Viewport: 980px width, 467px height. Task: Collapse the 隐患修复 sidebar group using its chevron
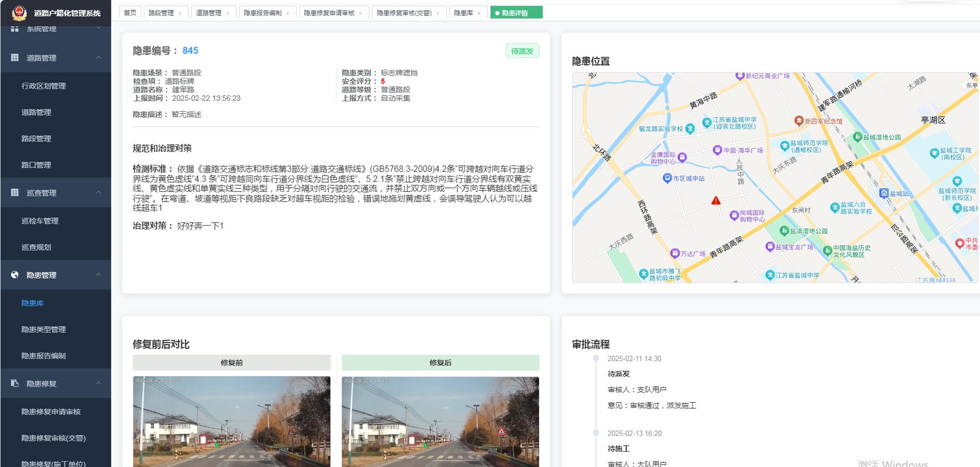click(x=99, y=383)
